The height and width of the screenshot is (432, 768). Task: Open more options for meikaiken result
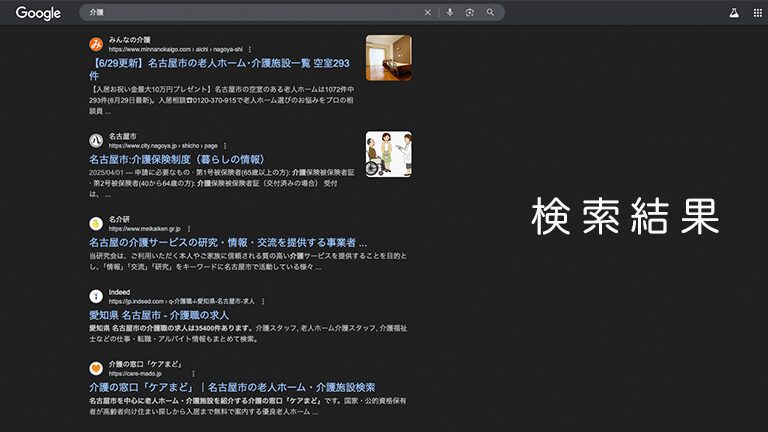point(189,229)
